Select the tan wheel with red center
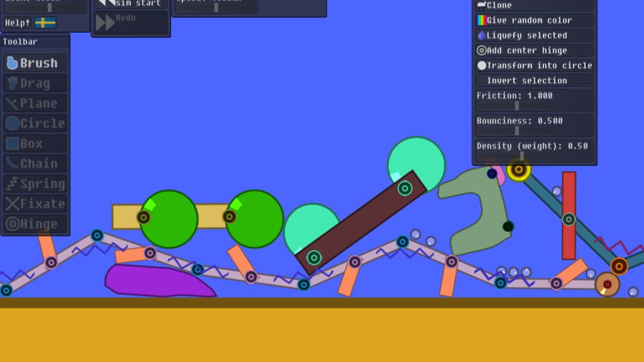Image resolution: width=644 pixels, height=362 pixels. point(607,285)
